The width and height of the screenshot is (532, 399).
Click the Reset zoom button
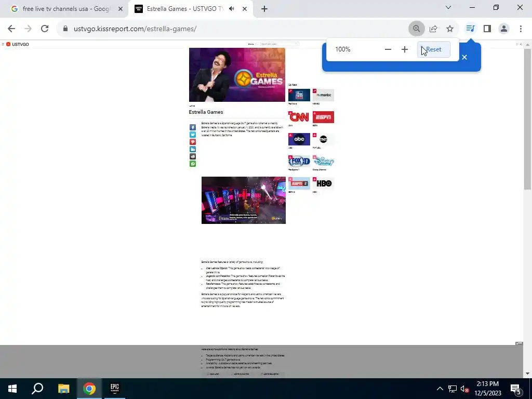[434, 49]
